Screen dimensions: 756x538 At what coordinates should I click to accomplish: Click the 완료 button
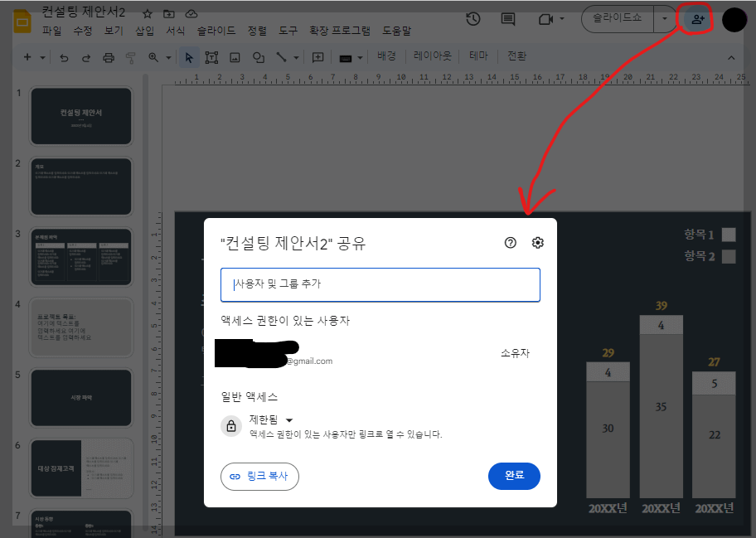pos(514,476)
